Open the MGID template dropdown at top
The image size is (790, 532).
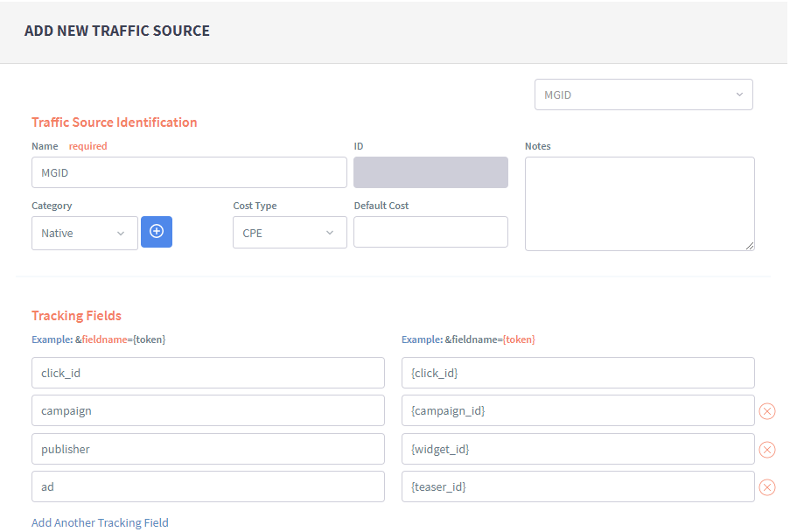(x=643, y=94)
